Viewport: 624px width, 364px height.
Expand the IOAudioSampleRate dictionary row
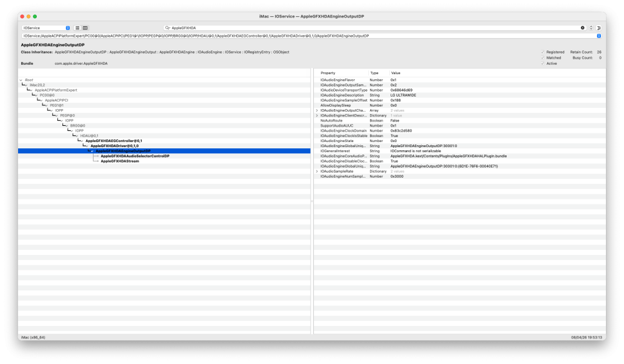[317, 171]
